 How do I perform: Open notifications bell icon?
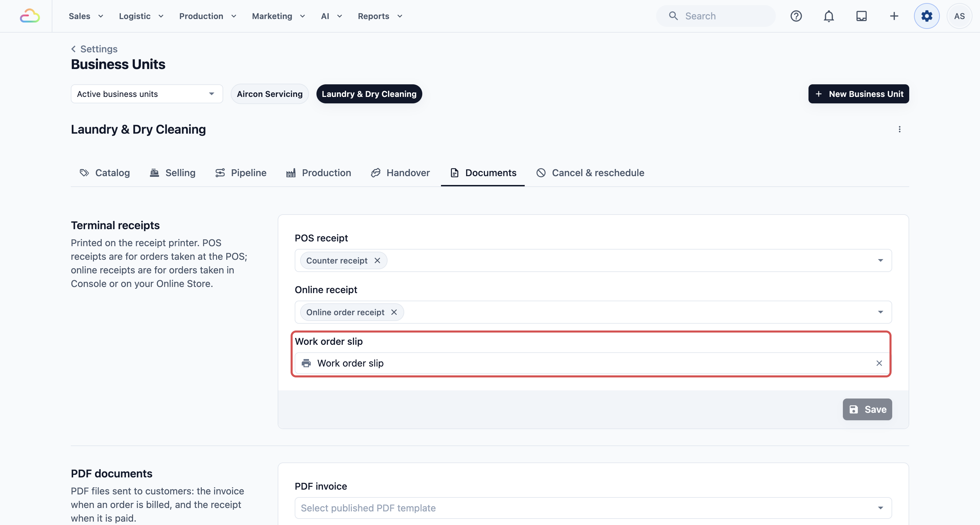click(x=829, y=16)
